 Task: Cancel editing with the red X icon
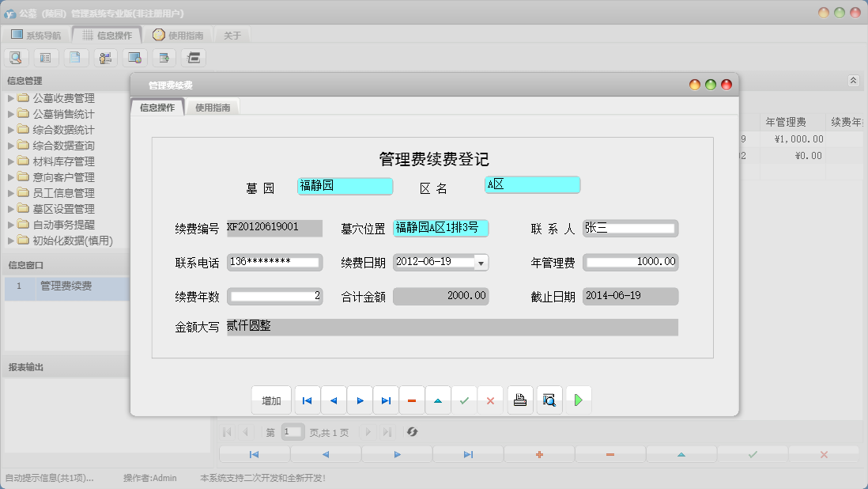[x=490, y=400]
